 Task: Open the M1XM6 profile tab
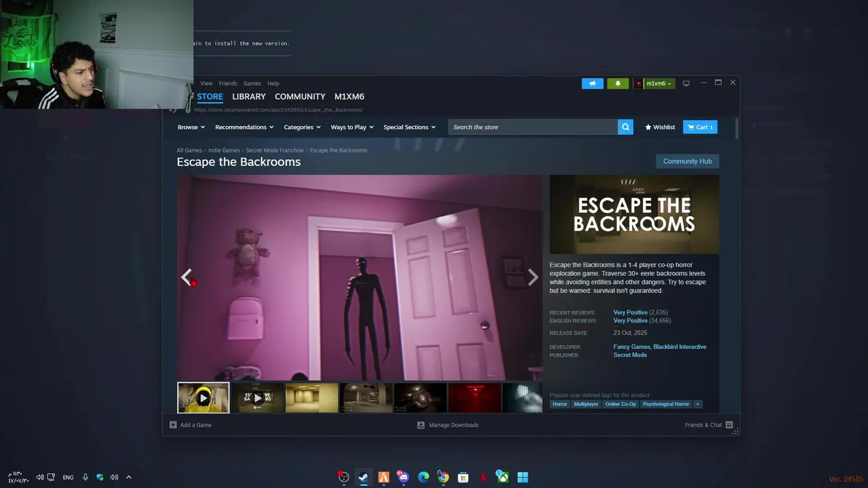(349, 96)
